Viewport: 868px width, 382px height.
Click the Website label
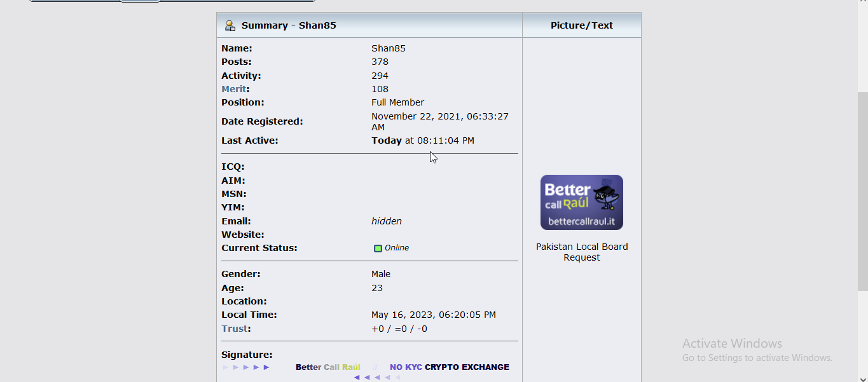242,235
